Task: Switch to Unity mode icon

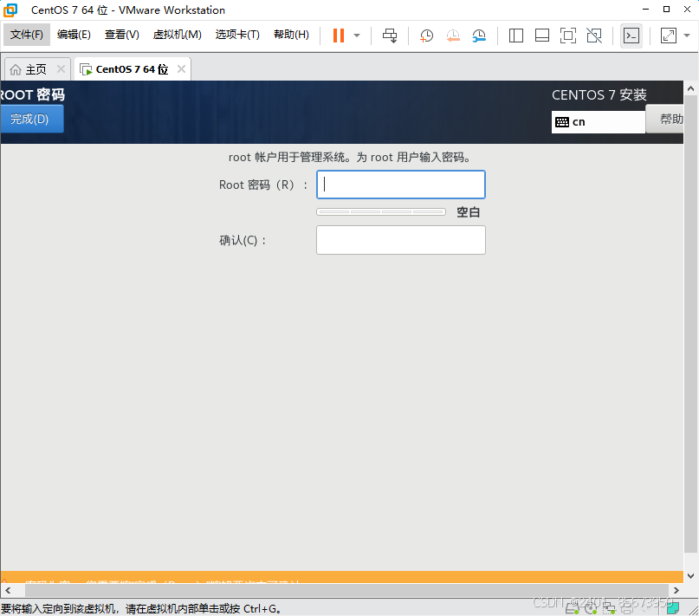Action: tap(594, 36)
